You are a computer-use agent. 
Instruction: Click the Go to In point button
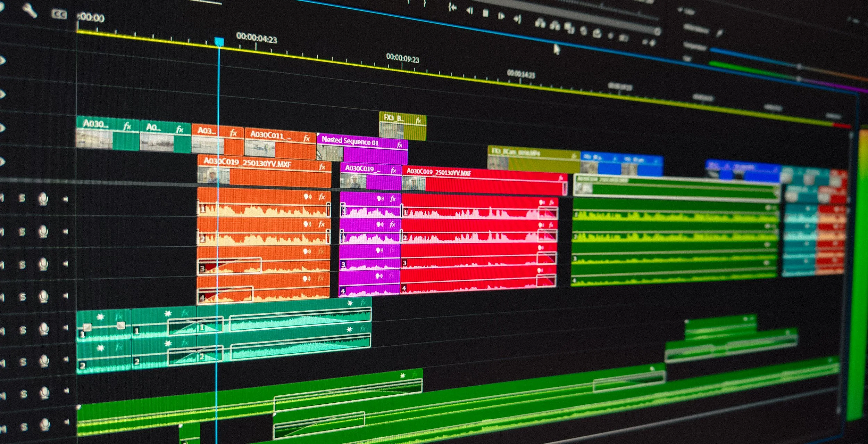(452, 7)
